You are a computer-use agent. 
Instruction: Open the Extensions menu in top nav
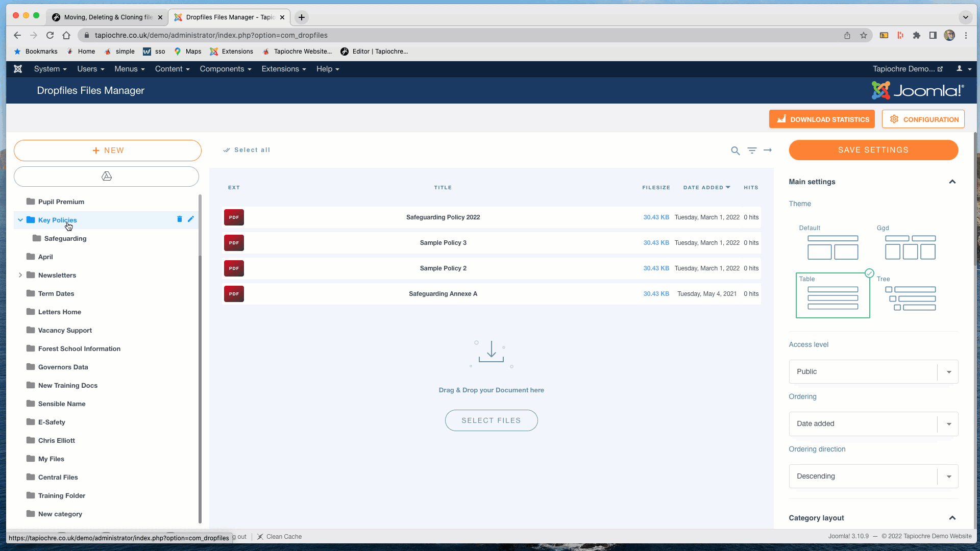[x=280, y=69]
